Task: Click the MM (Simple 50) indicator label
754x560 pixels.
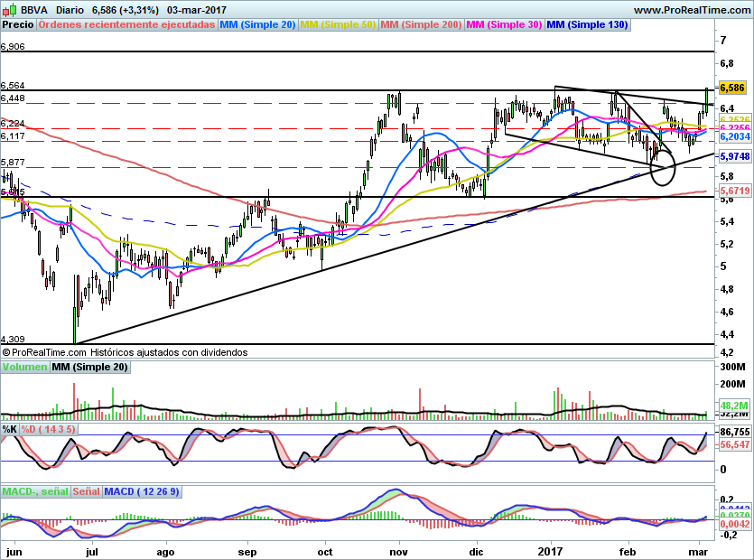Action: pyautogui.click(x=338, y=25)
